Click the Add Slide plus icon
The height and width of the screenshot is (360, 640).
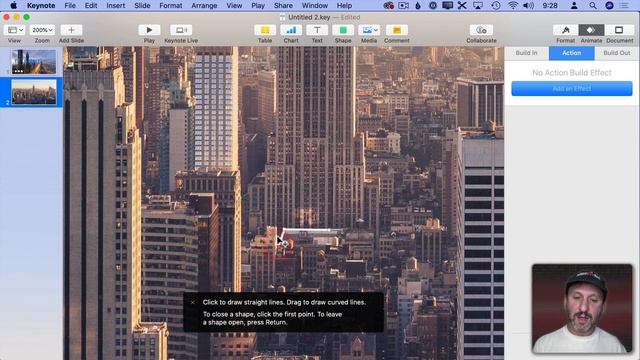[x=71, y=30]
